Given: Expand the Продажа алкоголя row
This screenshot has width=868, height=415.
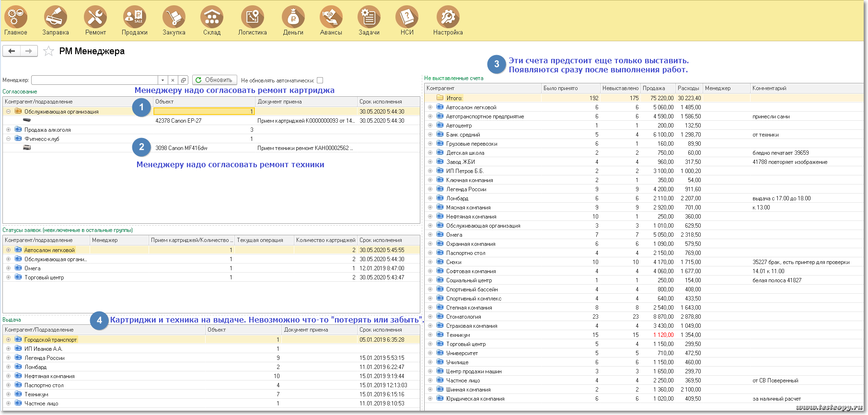Looking at the screenshot, I should pyautogui.click(x=8, y=130).
